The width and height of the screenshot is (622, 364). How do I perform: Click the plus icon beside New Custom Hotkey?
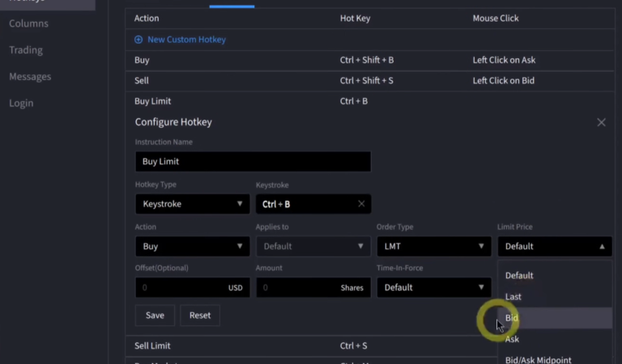click(x=138, y=40)
